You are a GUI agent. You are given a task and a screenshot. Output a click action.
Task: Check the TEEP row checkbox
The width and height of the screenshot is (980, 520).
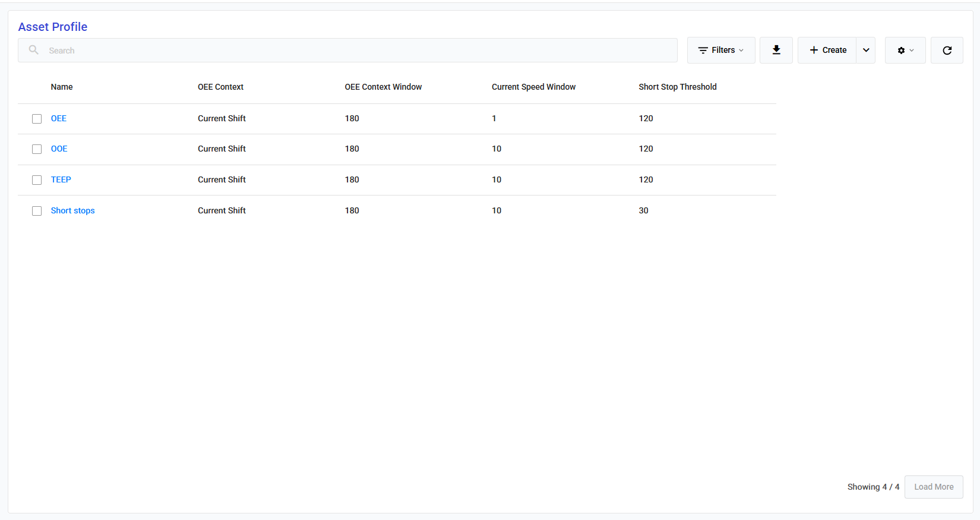37,180
